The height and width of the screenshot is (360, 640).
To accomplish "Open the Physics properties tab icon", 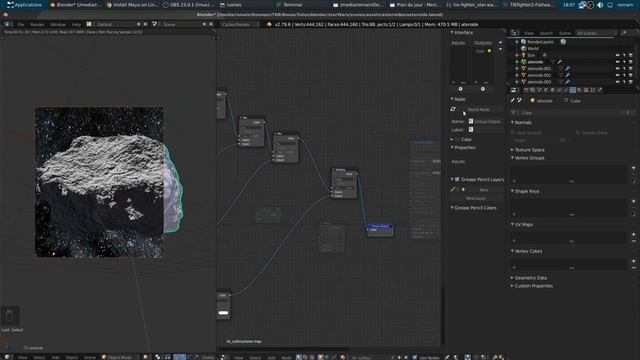I will (600, 90).
